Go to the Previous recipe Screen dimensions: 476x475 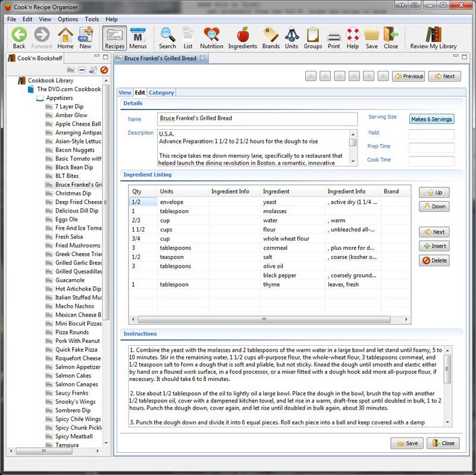tap(409, 76)
